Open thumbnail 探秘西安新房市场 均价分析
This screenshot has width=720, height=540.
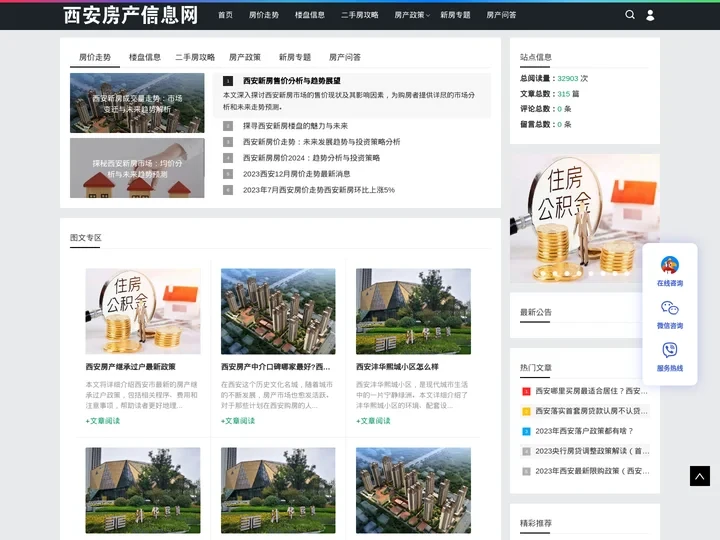pos(137,168)
